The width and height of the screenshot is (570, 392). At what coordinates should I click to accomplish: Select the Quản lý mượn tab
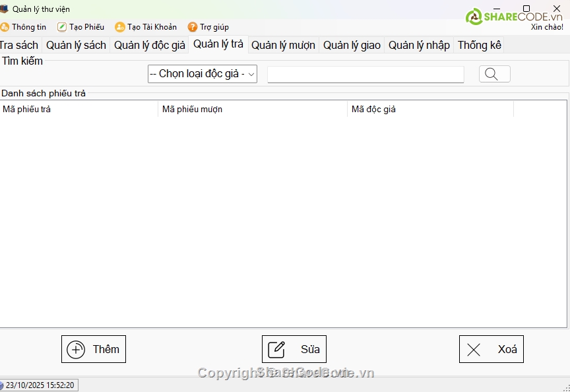click(283, 46)
